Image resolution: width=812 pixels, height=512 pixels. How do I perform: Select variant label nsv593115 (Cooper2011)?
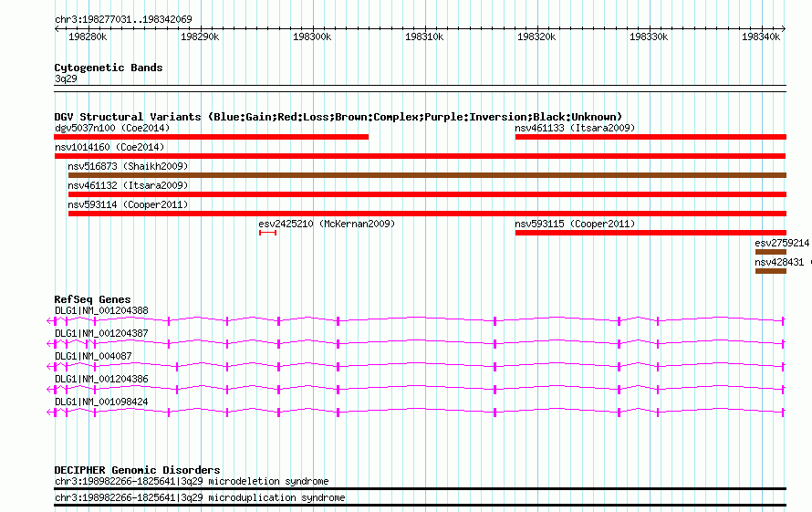click(575, 224)
